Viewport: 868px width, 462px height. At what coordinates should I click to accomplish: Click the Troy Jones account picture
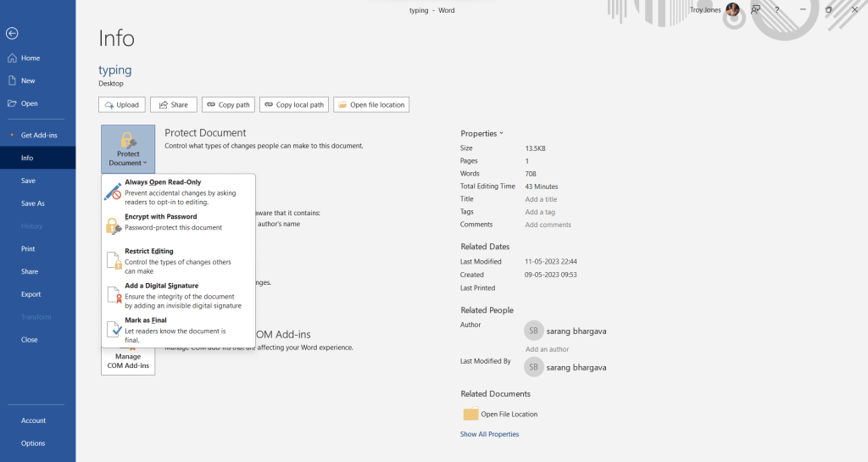pos(732,9)
